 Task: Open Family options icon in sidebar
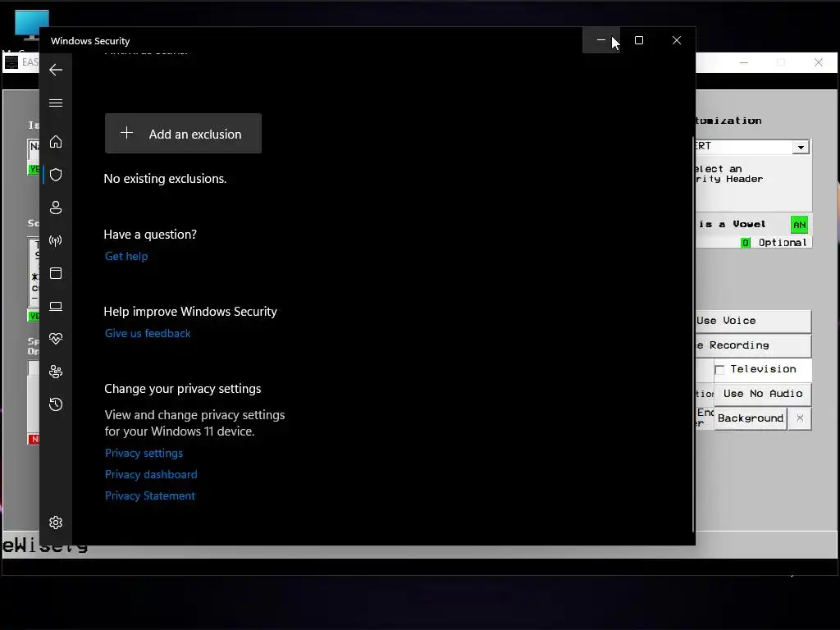coord(56,372)
